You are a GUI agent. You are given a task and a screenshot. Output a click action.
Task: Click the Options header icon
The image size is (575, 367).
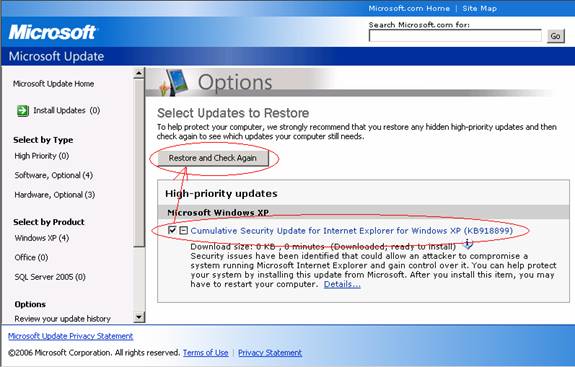coord(174,82)
